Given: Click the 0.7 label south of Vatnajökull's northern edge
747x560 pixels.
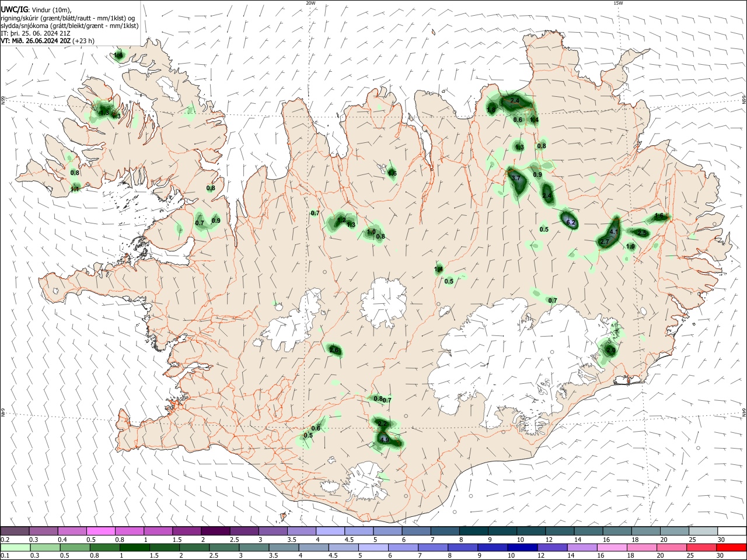Looking at the screenshot, I should pos(553,300).
